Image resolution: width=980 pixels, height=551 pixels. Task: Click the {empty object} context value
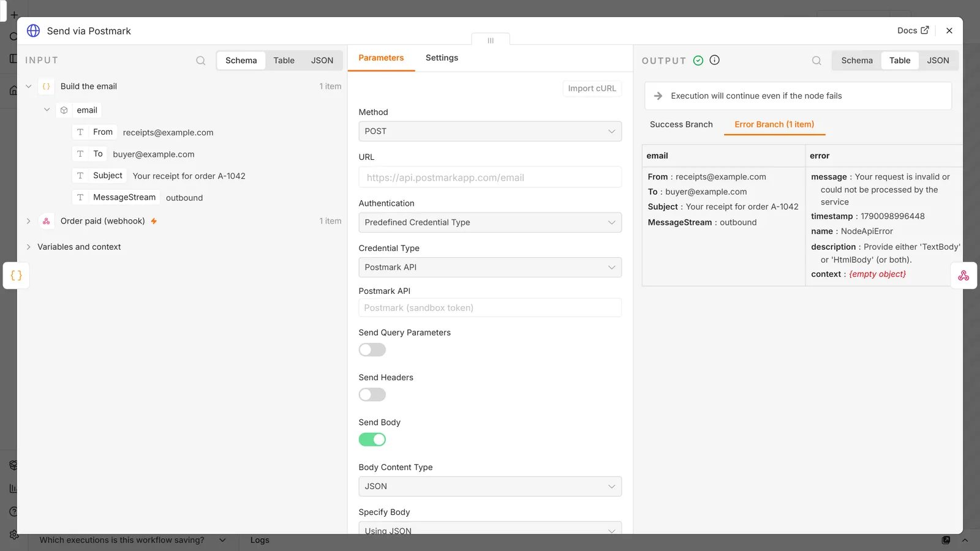coord(877,274)
